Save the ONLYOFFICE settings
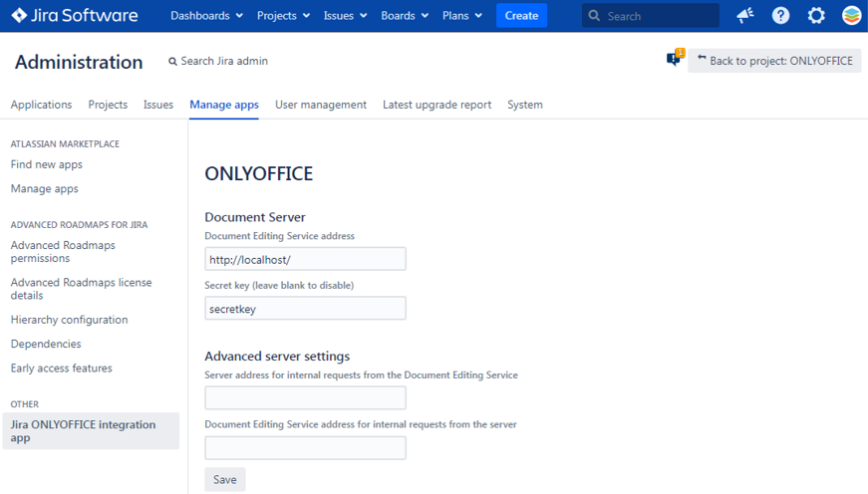 coord(224,479)
